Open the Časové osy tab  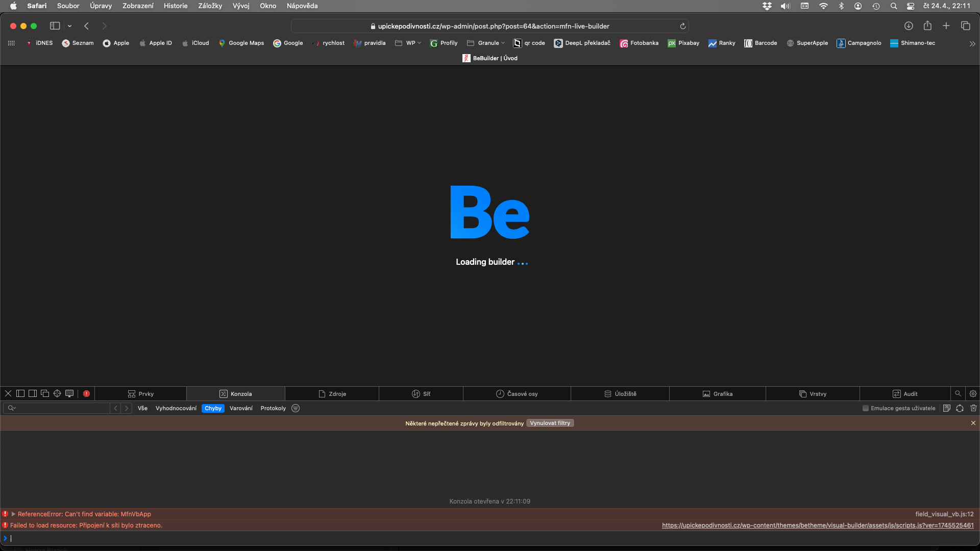click(x=517, y=394)
